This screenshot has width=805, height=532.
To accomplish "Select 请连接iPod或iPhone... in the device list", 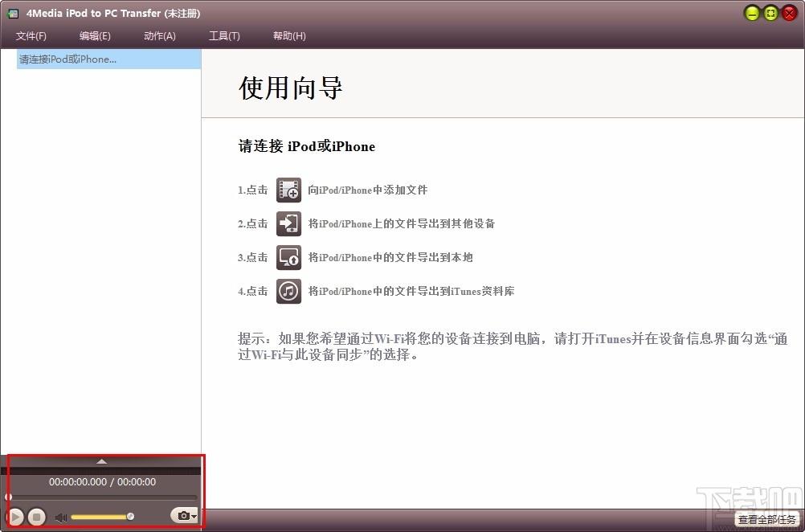I will [x=108, y=59].
